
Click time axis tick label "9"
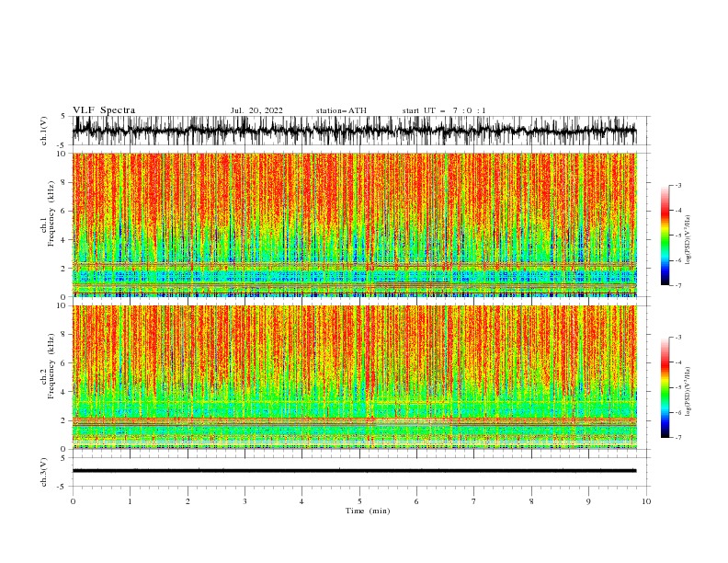[588, 501]
